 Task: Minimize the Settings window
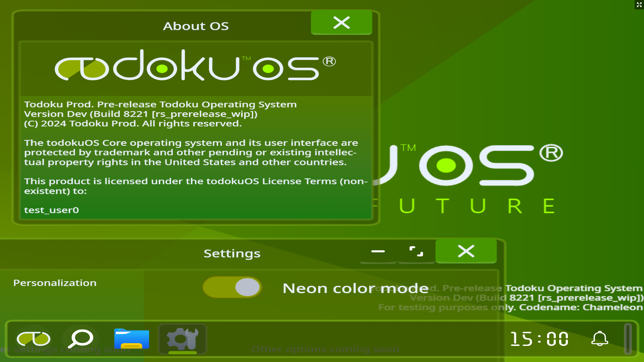tap(378, 251)
